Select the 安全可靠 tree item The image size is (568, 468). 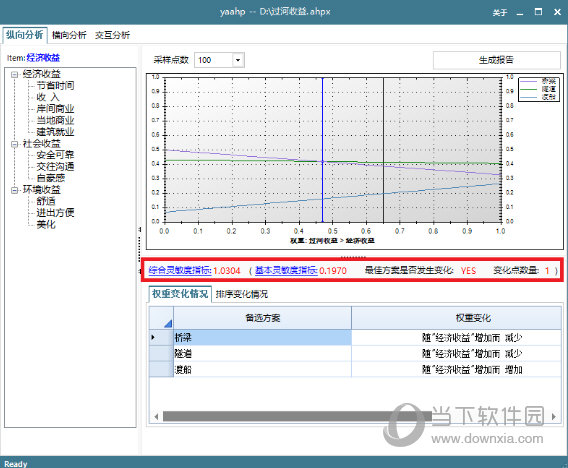(x=55, y=155)
